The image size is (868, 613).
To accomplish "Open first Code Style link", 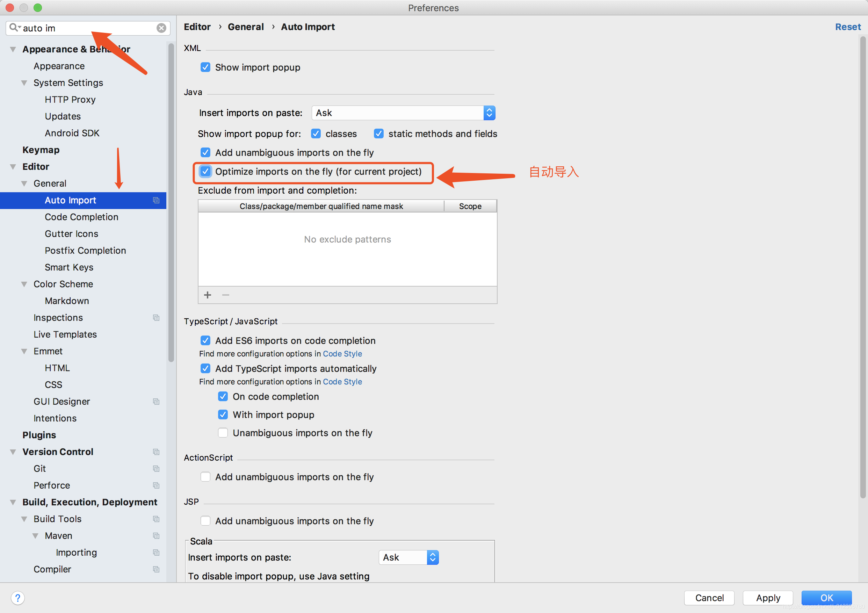I will (342, 354).
